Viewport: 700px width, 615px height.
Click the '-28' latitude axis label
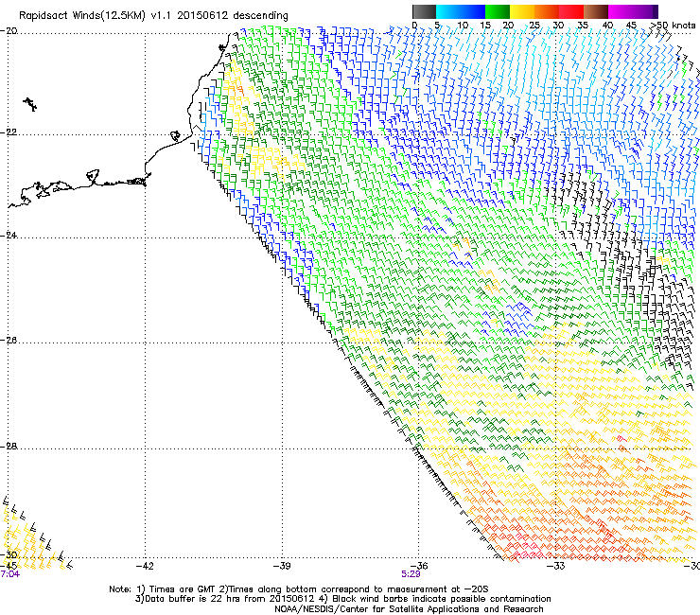pyautogui.click(x=9, y=447)
